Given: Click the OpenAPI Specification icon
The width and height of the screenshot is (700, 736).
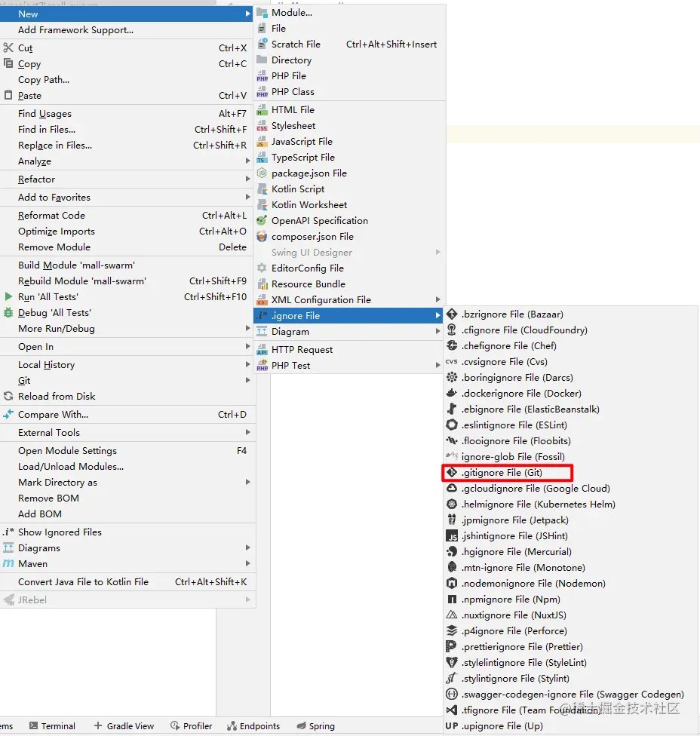Looking at the screenshot, I should 262,221.
